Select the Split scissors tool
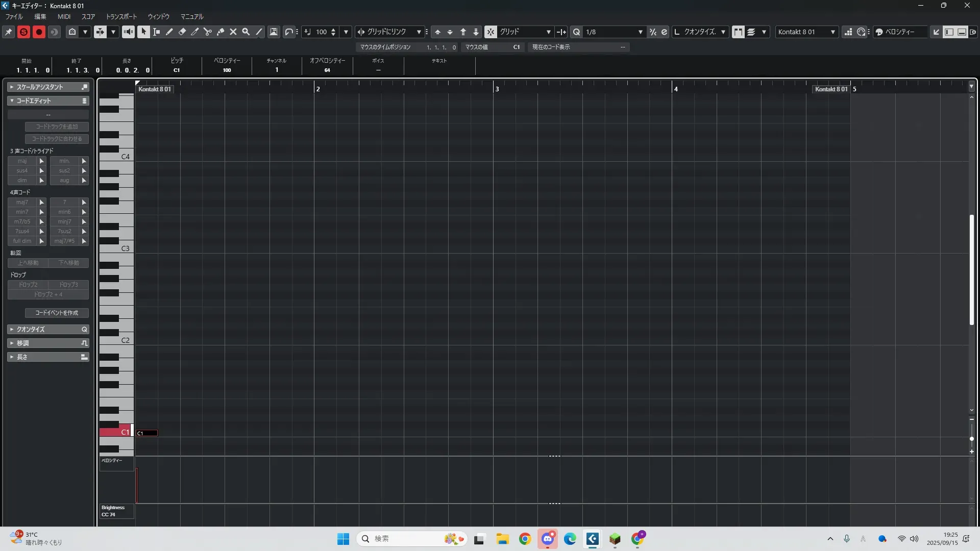 click(208, 32)
